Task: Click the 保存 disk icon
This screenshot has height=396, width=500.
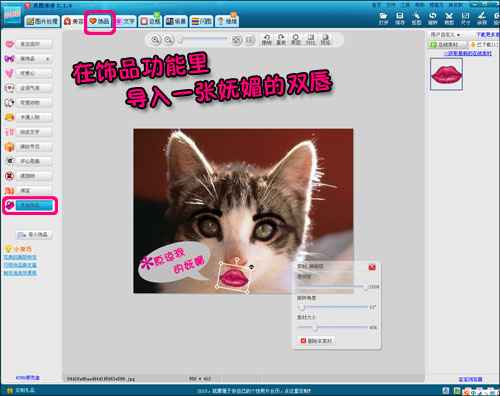Action: click(x=400, y=19)
